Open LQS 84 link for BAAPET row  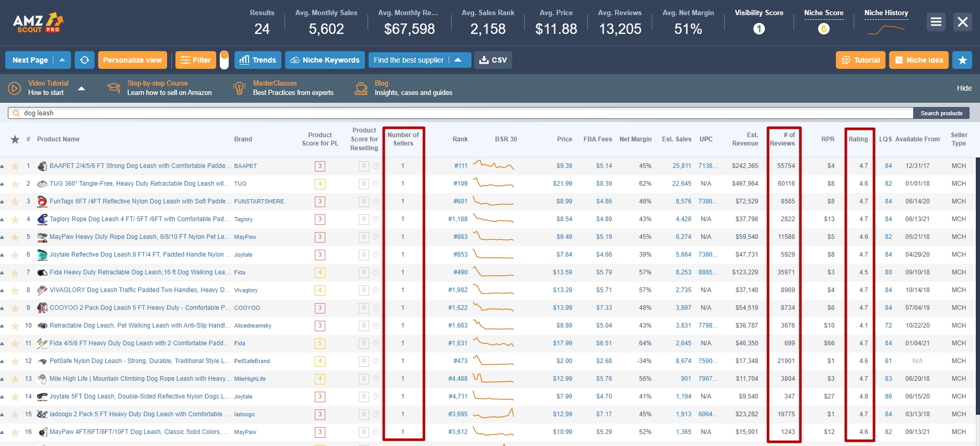pyautogui.click(x=889, y=166)
